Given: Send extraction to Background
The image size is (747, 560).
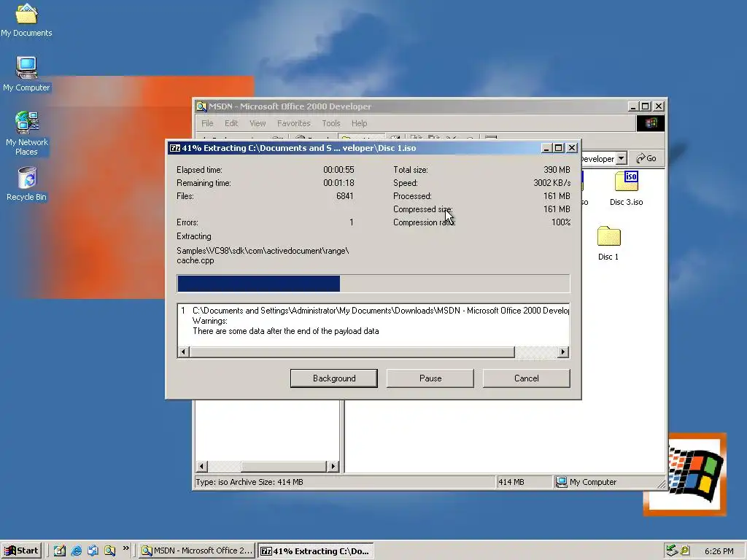Looking at the screenshot, I should (x=334, y=378).
